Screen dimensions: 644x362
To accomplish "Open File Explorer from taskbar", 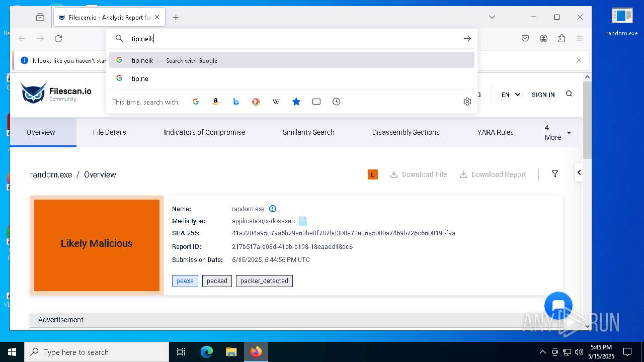I will 231,352.
